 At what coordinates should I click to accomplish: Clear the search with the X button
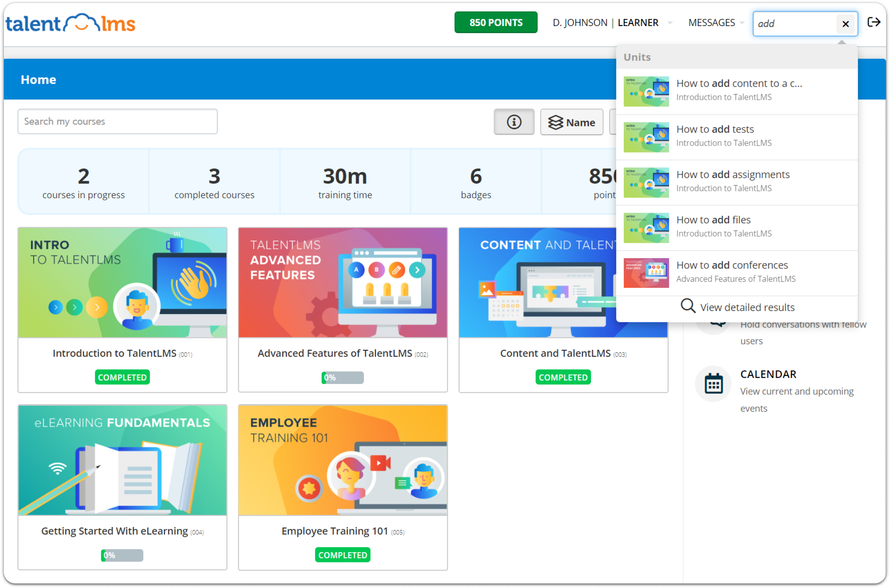(x=845, y=24)
